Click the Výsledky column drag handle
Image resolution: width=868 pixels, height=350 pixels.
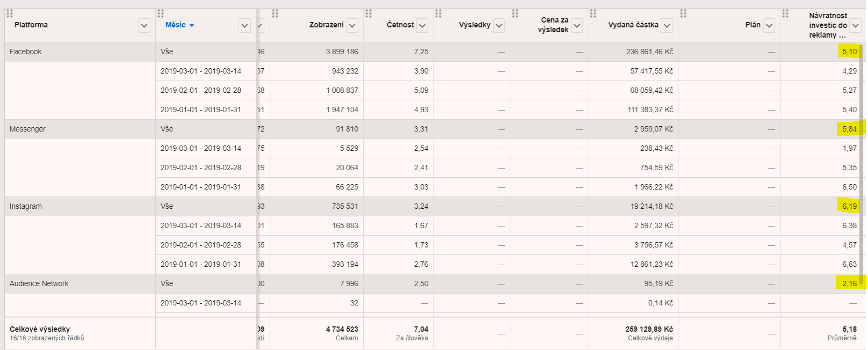click(x=438, y=13)
